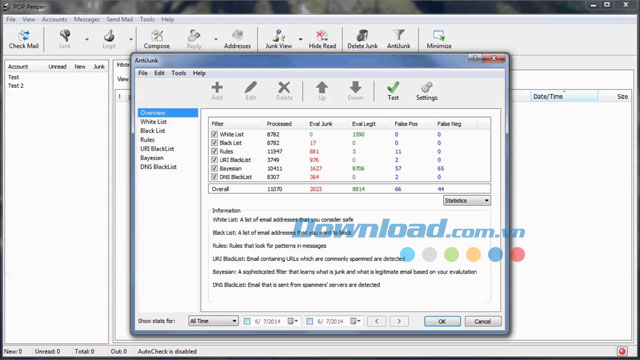
Task: Click the AntiJunk funnel icon
Action: click(x=398, y=35)
